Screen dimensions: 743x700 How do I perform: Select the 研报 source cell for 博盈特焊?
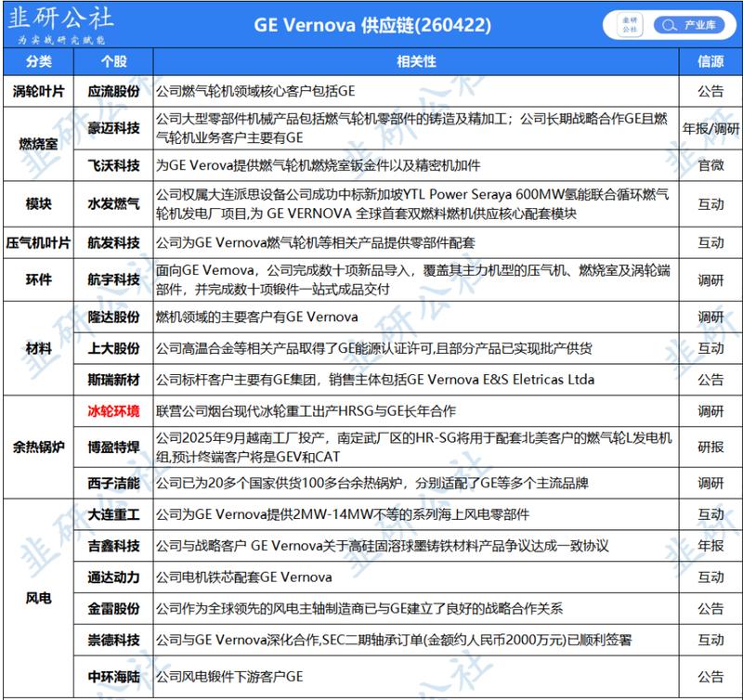point(710,447)
